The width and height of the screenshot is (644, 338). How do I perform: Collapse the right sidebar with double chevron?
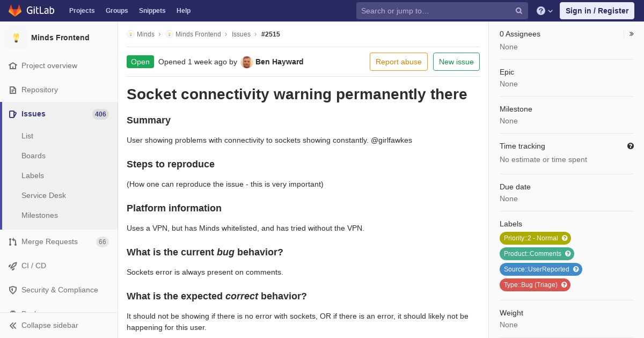(631, 34)
